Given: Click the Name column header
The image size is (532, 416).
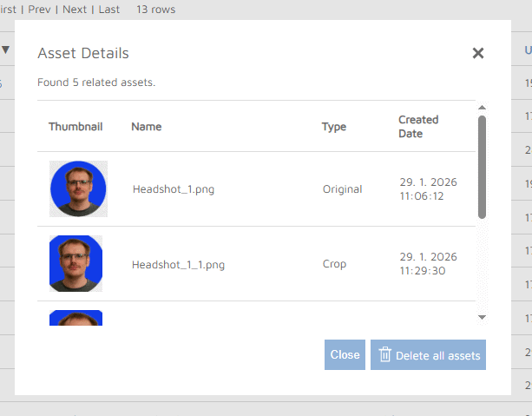Looking at the screenshot, I should coord(146,127).
